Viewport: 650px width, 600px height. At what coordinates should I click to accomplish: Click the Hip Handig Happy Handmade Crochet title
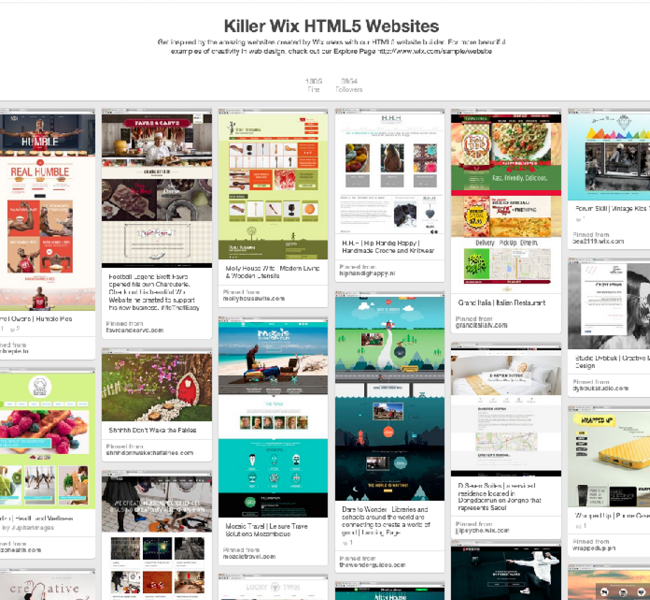click(388, 247)
